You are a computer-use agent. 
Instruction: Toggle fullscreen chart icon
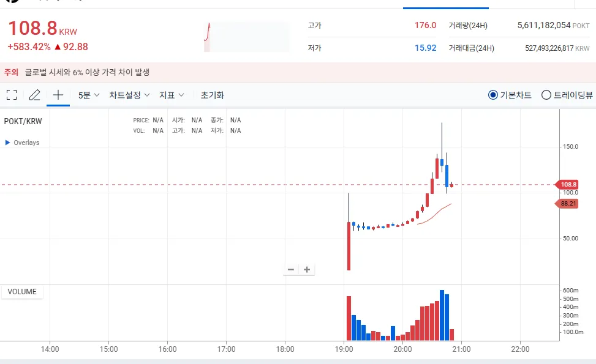12,95
